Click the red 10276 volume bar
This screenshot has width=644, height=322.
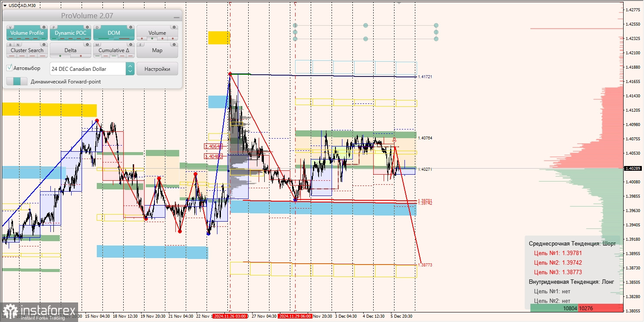tap(600, 308)
